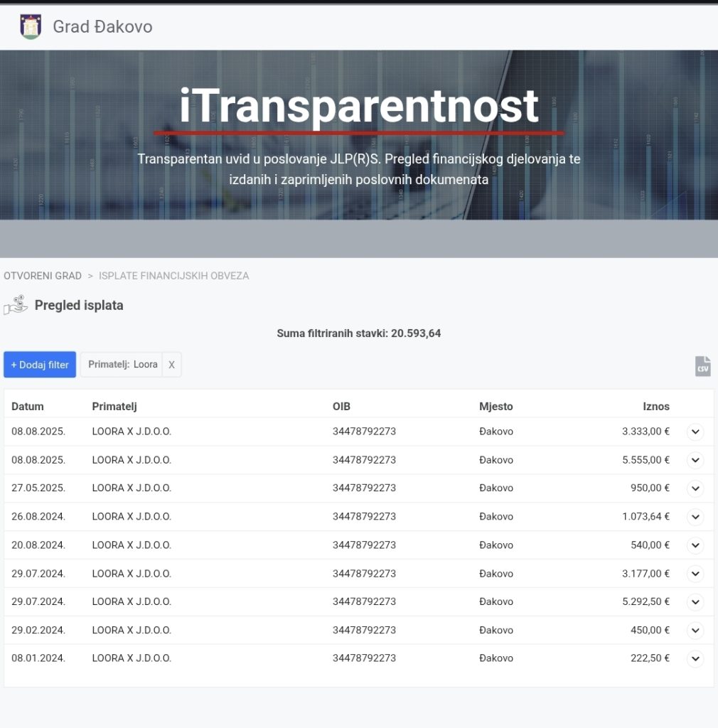Screen dimensions: 718x728
Task: Sort by the Iznos column header
Action: [655, 407]
